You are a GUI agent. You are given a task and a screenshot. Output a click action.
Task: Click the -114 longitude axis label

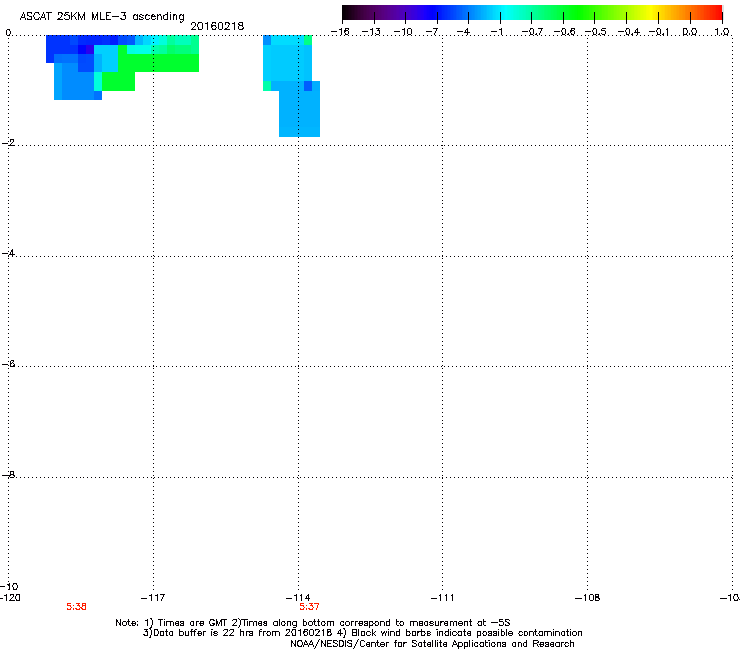coord(298,598)
